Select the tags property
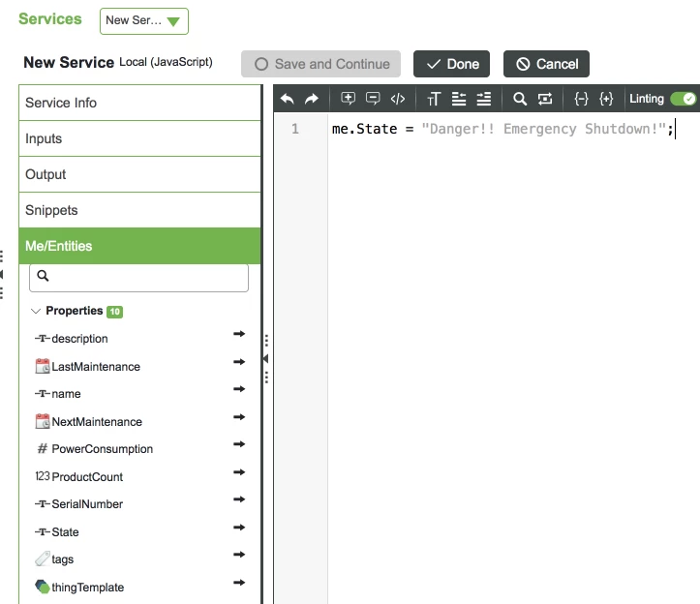700x604 pixels. coord(63,559)
